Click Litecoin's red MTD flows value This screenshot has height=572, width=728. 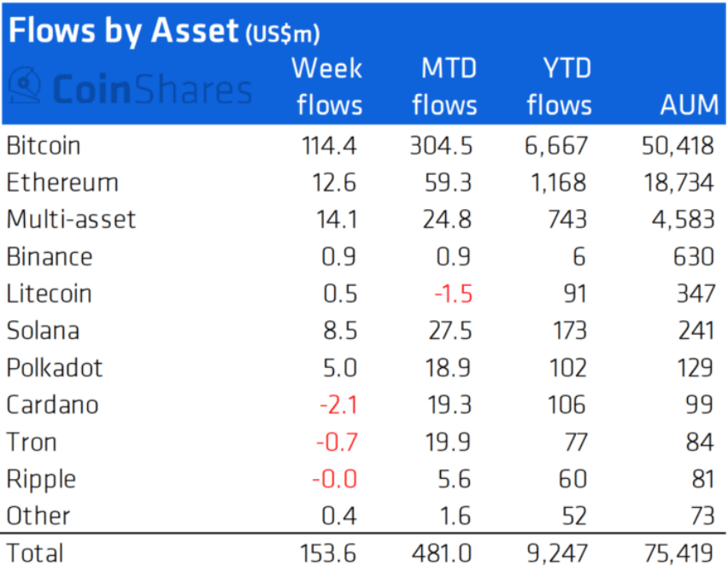pyautogui.click(x=453, y=294)
